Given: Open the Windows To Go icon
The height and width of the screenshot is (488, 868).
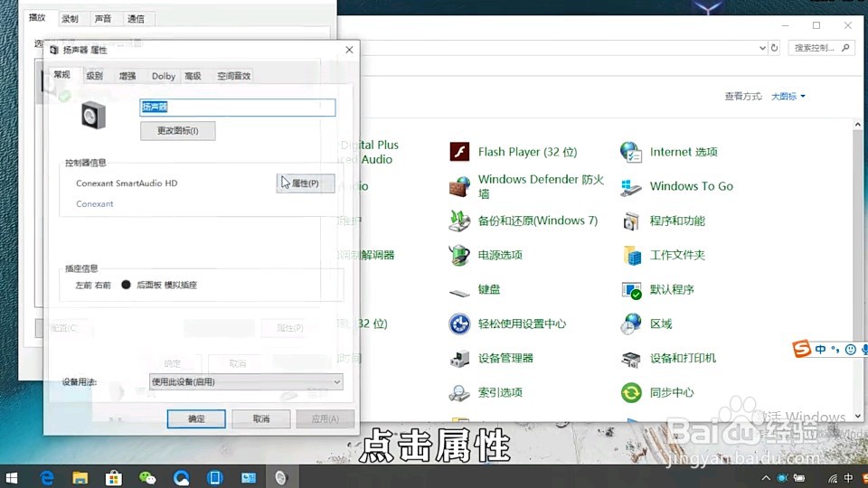Looking at the screenshot, I should 631,186.
